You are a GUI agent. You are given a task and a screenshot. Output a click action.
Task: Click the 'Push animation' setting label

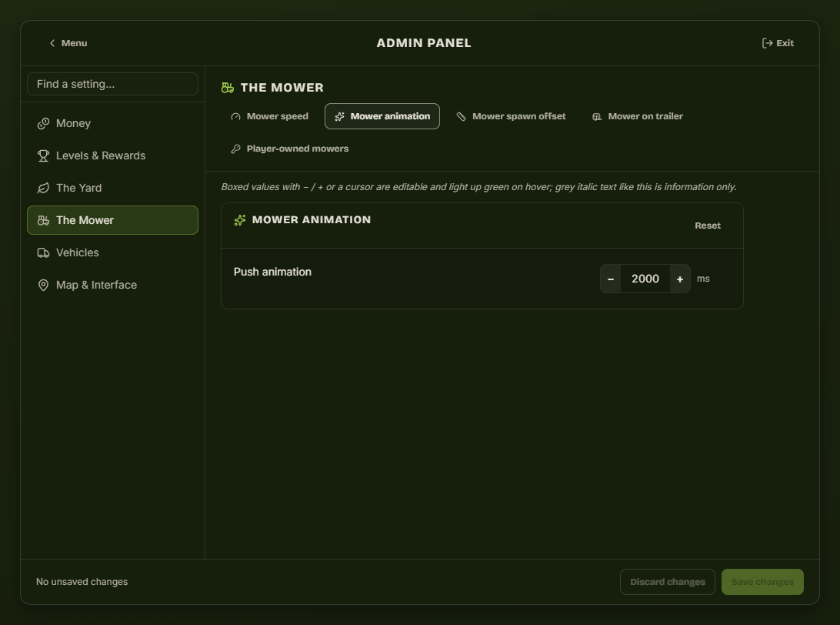point(272,272)
